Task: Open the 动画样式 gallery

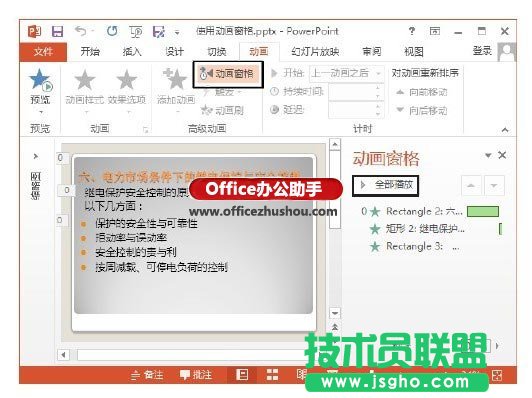Action: (85, 87)
